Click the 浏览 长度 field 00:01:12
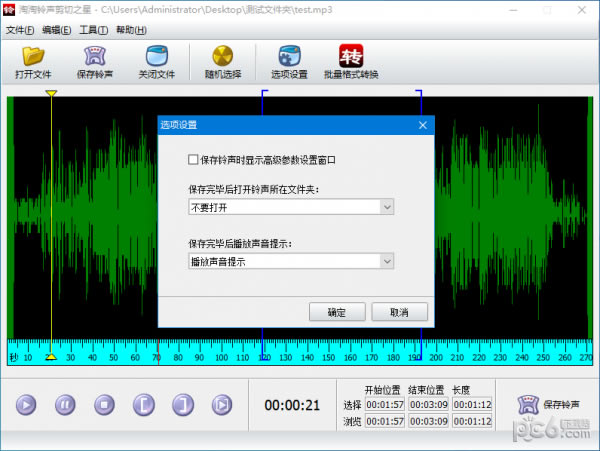The image size is (600, 451). coord(472,421)
